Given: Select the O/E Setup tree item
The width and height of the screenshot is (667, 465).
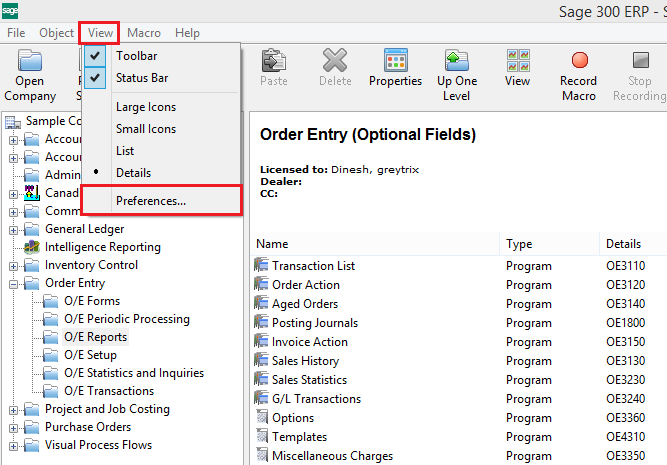Looking at the screenshot, I should coord(90,355).
